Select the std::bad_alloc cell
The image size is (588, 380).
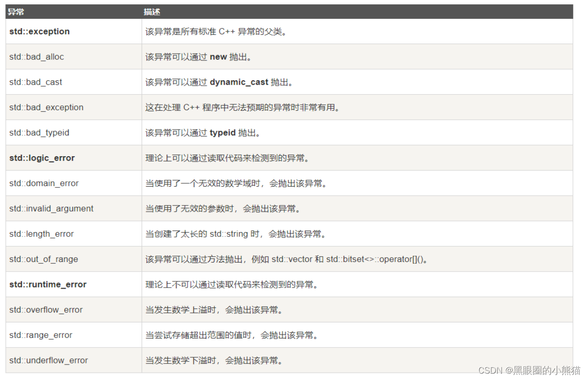(x=73, y=57)
